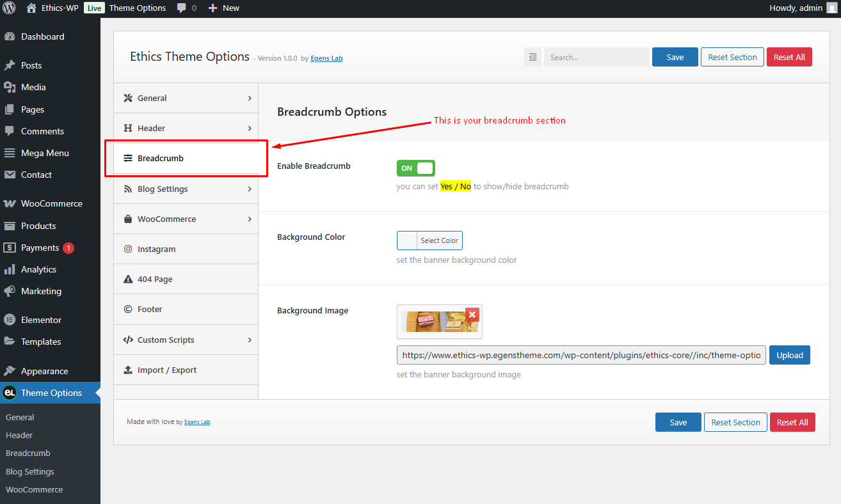The height and width of the screenshot is (504, 841).
Task: Open the WooCommerce sidebar menu
Action: pos(51,203)
